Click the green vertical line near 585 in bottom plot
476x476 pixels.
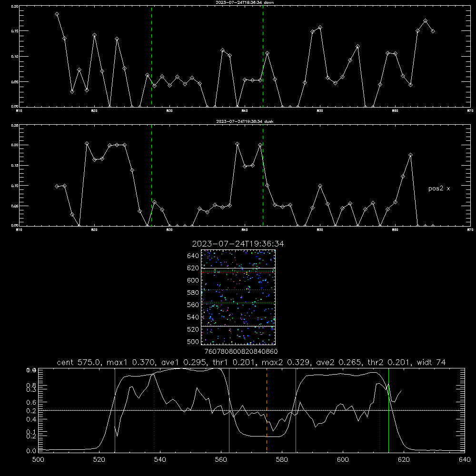[296, 410]
